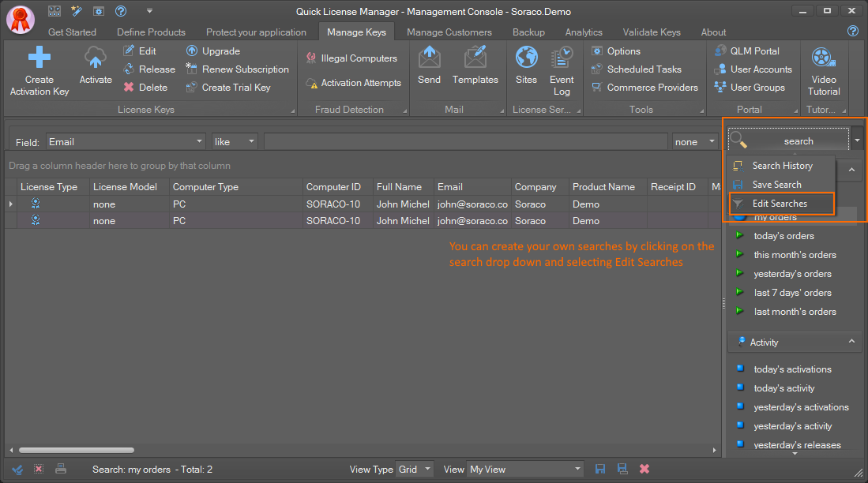The height and width of the screenshot is (483, 868).
Task: Click the help question mark at top right
Action: coord(852,31)
